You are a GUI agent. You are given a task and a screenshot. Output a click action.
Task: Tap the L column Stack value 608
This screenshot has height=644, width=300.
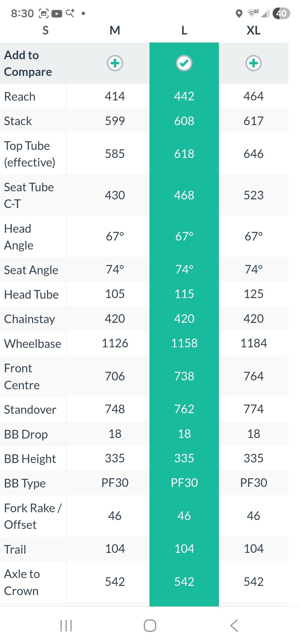tap(184, 121)
